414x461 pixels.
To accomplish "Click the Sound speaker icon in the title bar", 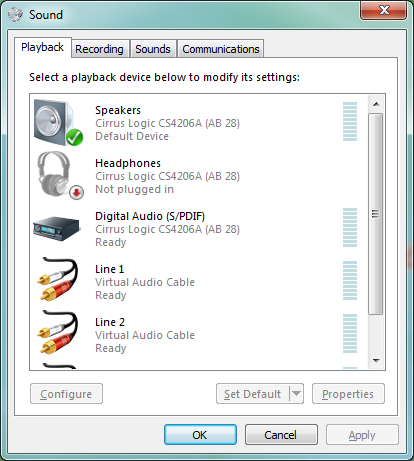I will pyautogui.click(x=15, y=15).
